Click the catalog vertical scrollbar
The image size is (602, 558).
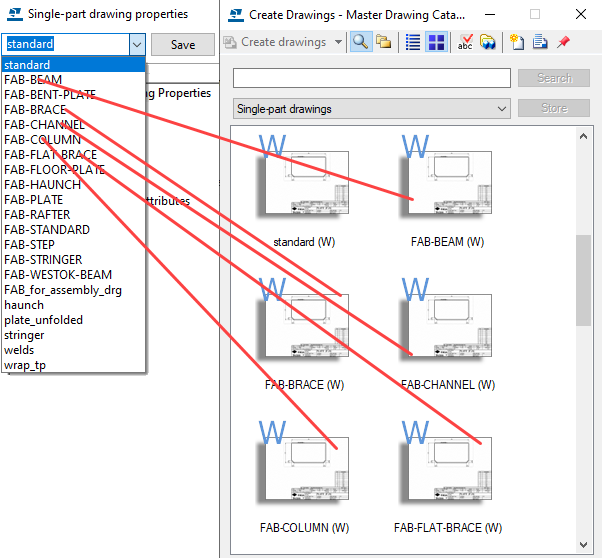pyautogui.click(x=583, y=280)
